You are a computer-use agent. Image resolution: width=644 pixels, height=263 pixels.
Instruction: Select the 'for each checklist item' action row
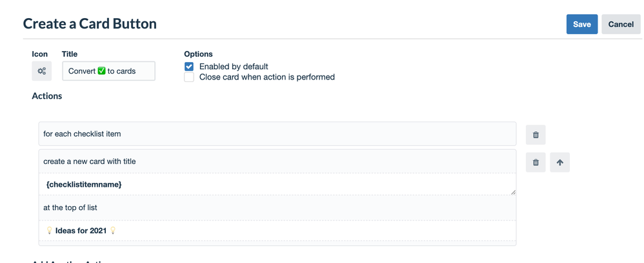pos(277,134)
